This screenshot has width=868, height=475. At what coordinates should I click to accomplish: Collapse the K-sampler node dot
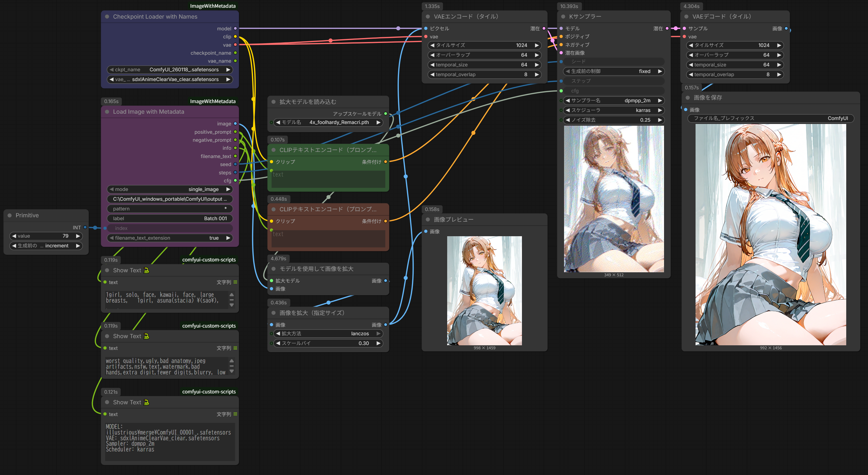point(563,17)
